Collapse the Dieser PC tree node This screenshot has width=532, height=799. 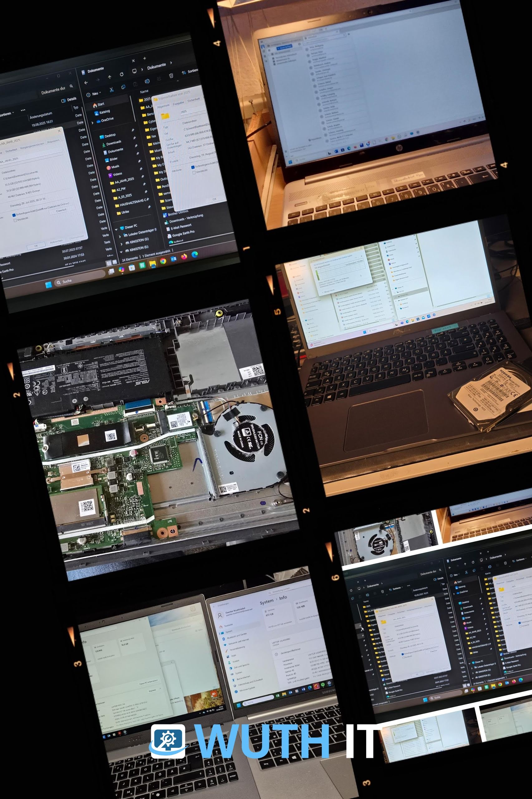pyautogui.click(x=116, y=228)
